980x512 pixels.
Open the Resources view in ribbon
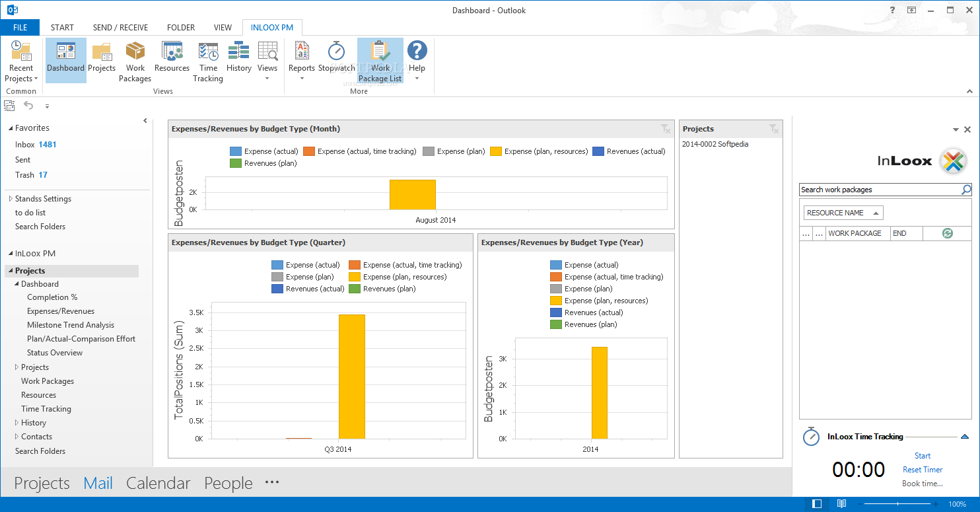pos(172,57)
